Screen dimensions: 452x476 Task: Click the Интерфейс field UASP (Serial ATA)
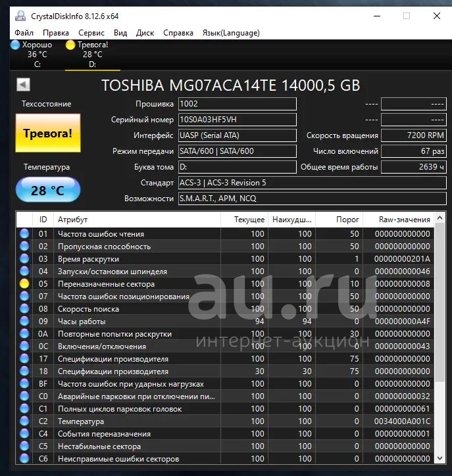pos(238,135)
